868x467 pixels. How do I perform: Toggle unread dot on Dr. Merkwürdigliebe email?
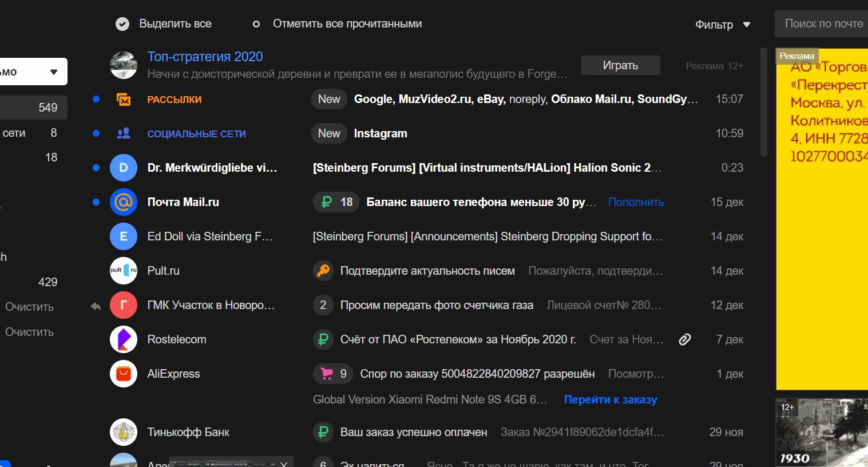click(x=96, y=168)
